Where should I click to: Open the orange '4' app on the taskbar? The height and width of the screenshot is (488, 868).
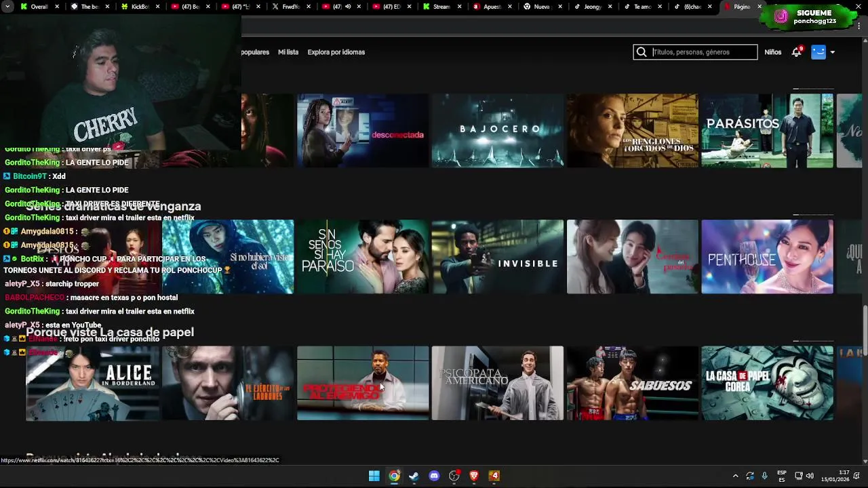pyautogui.click(x=494, y=476)
